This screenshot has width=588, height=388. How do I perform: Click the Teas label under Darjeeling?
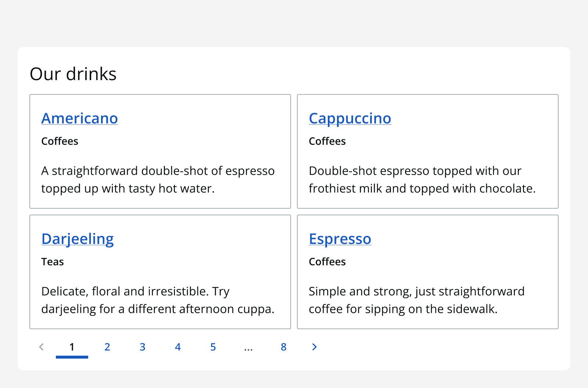(53, 262)
